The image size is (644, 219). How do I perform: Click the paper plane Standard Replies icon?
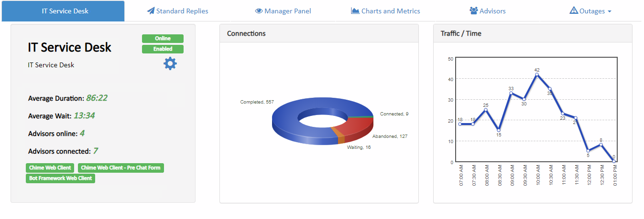click(x=151, y=11)
